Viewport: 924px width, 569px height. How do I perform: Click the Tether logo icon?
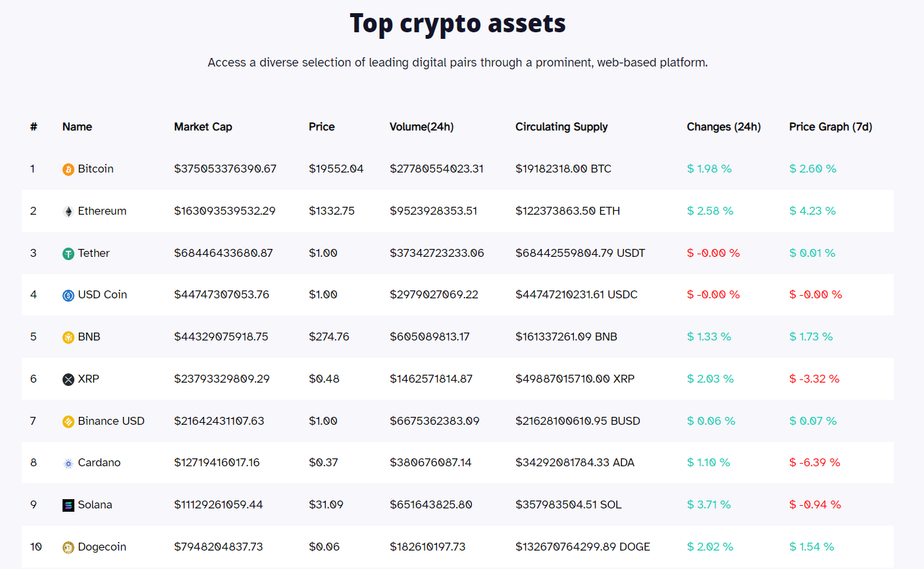(68, 254)
